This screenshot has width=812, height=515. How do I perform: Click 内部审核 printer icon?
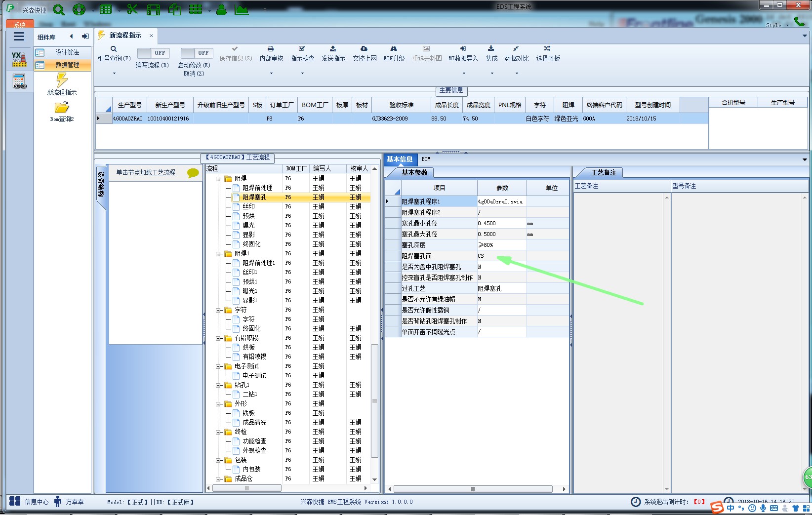(x=271, y=49)
